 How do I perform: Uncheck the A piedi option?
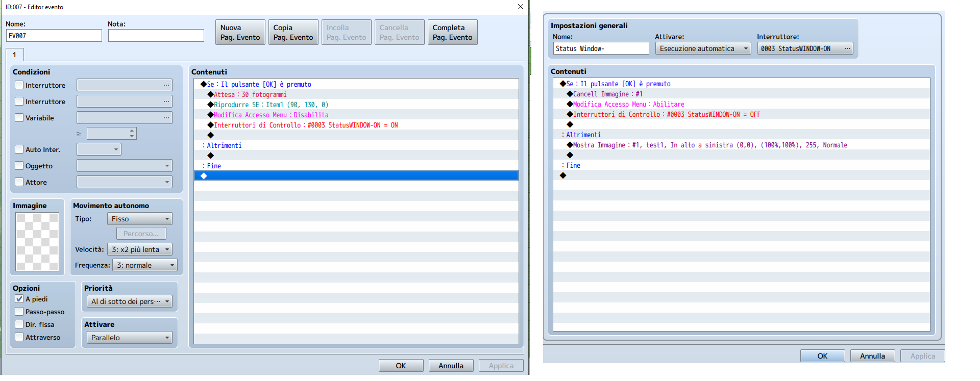[19, 299]
